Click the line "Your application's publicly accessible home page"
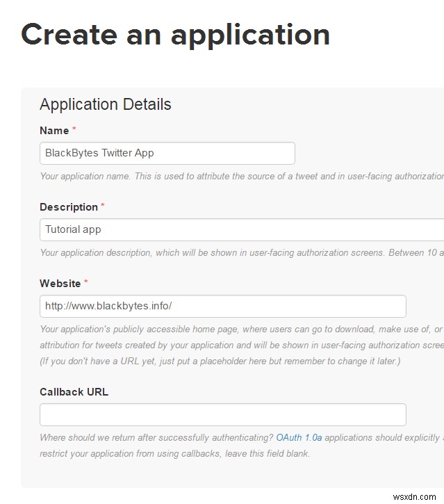 coord(242,329)
